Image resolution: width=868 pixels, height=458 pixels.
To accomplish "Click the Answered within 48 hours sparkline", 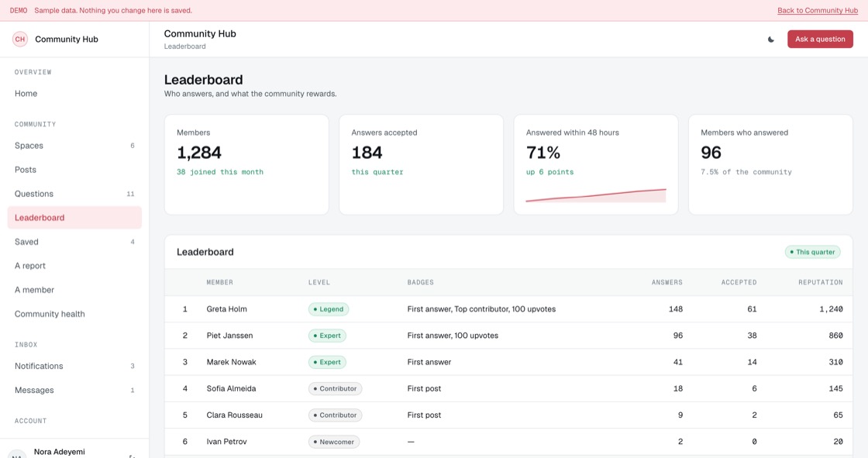I will [x=596, y=195].
